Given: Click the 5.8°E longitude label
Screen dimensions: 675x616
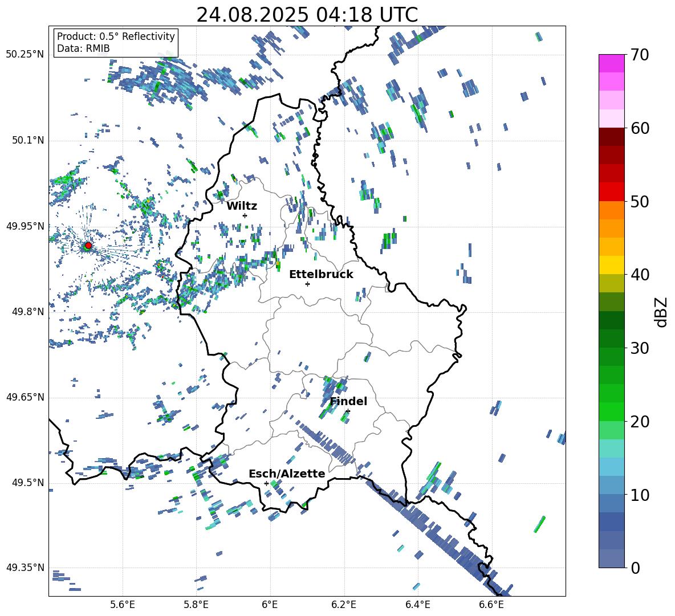Looking at the screenshot, I should point(196,605).
